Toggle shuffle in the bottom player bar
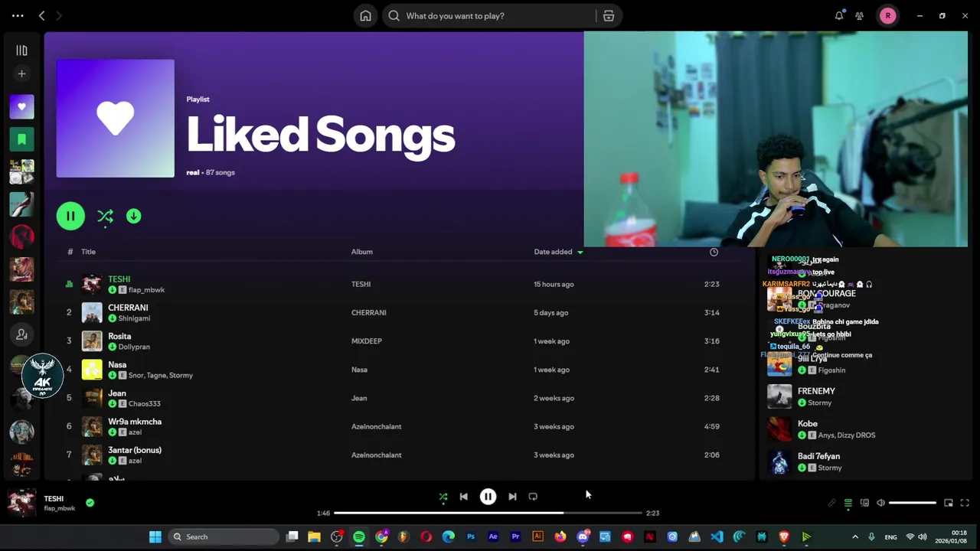The height and width of the screenshot is (551, 980). click(x=443, y=497)
